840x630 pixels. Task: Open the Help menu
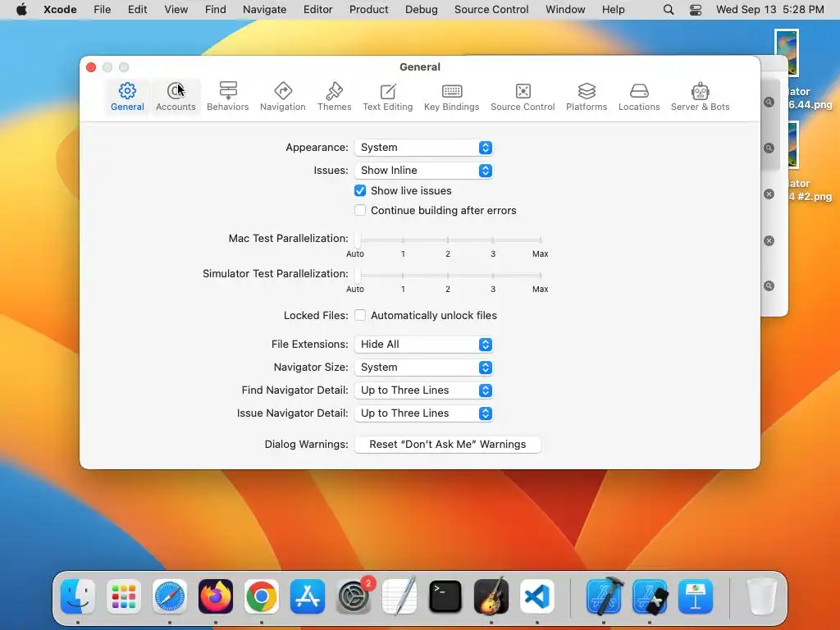[613, 10]
